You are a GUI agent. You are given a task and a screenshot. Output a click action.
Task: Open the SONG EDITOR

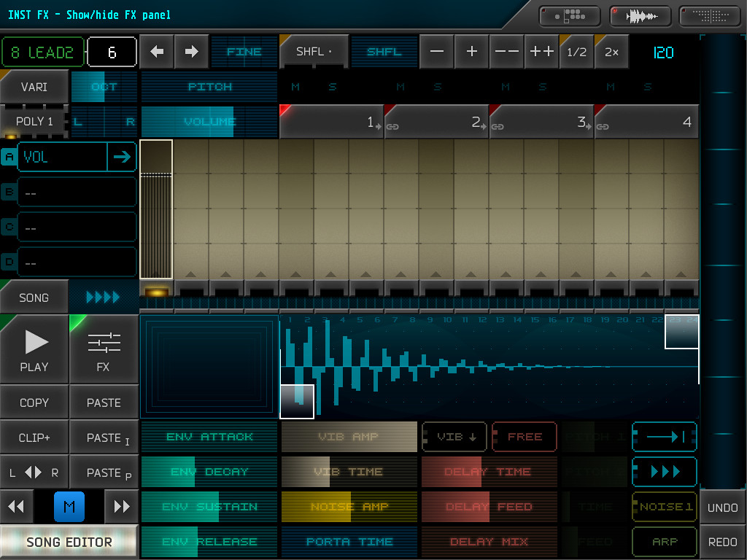(x=69, y=542)
